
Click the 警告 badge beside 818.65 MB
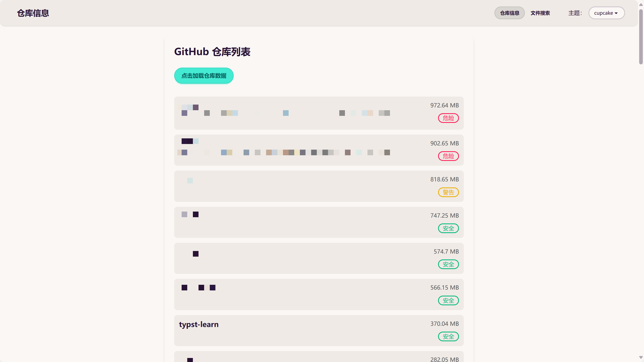click(448, 192)
